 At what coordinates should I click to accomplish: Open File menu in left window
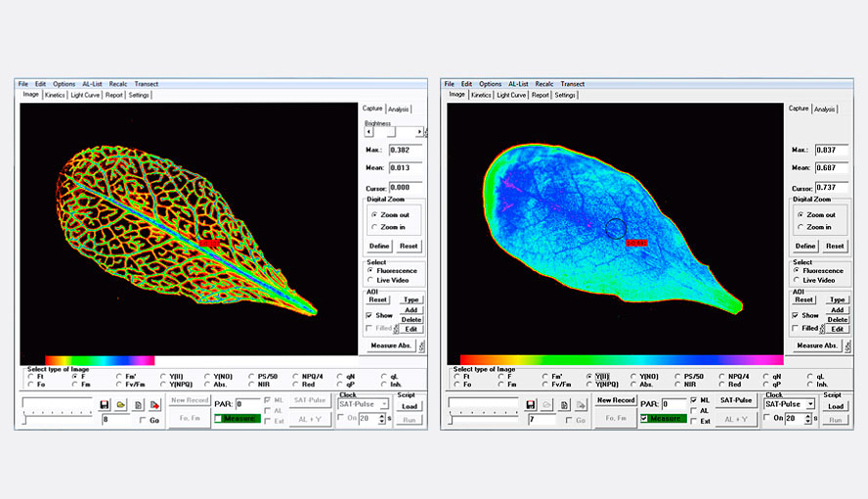tap(23, 84)
